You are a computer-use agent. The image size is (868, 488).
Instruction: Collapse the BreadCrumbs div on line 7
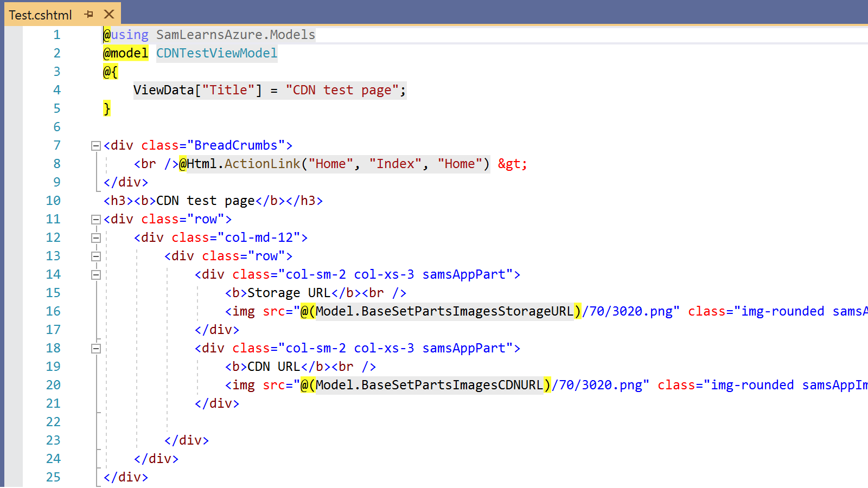(x=96, y=145)
